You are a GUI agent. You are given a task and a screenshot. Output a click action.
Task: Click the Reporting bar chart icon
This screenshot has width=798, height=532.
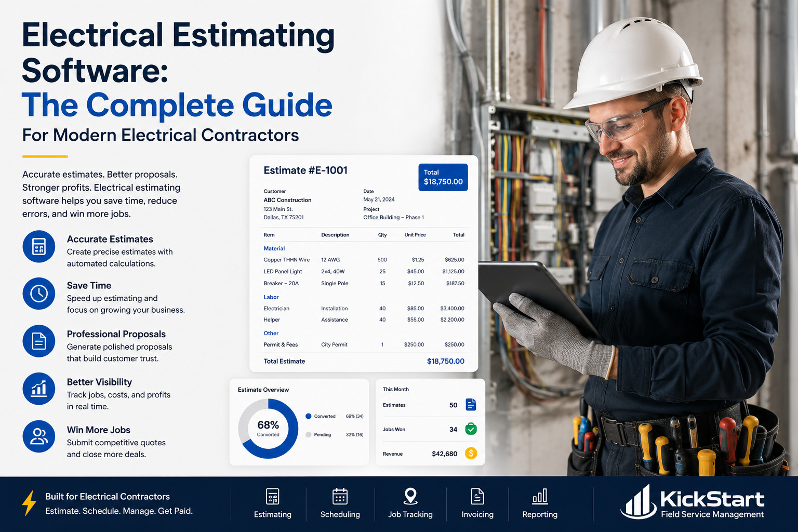coord(540,497)
